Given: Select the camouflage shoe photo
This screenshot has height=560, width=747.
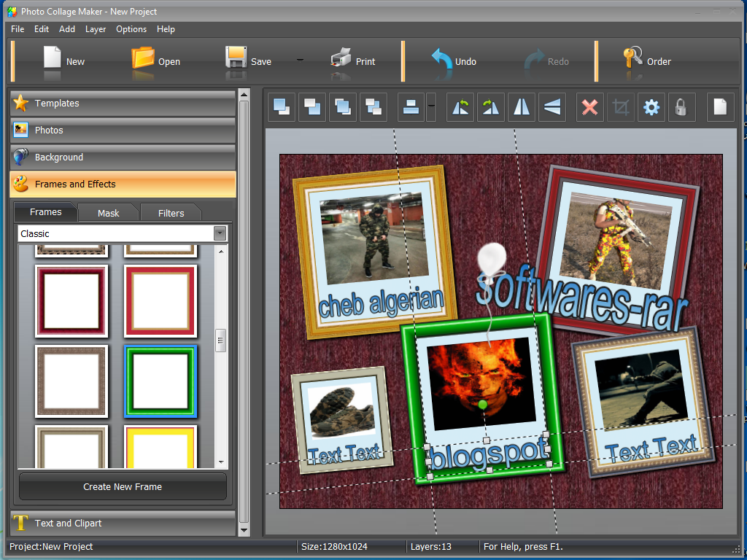Looking at the screenshot, I should tap(341, 411).
